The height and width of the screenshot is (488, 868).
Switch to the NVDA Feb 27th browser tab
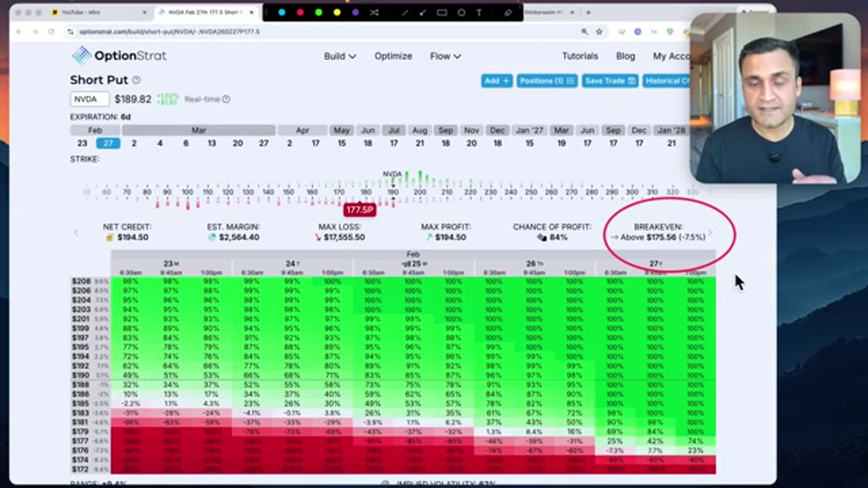206,12
